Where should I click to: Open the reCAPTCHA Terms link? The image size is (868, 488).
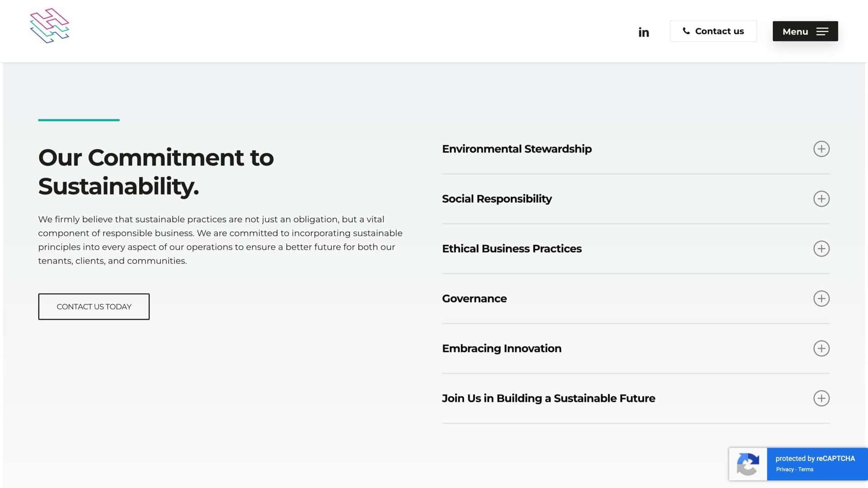(x=806, y=469)
